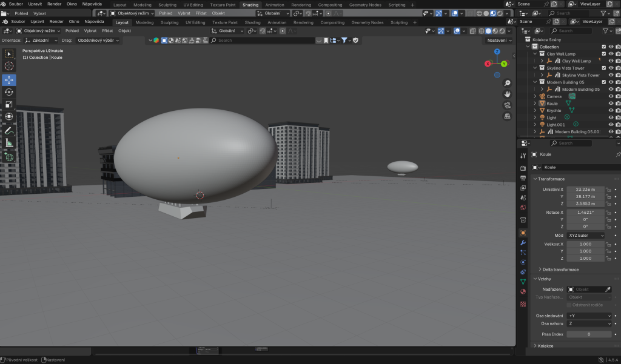Activate the Scale tool

(9, 104)
